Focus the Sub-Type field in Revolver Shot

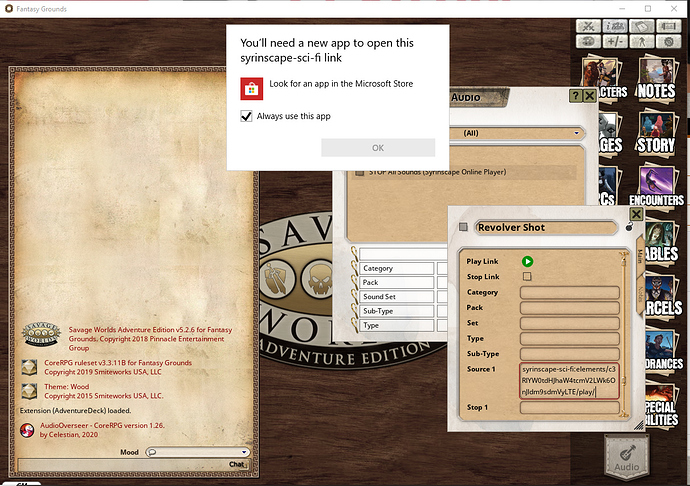570,354
